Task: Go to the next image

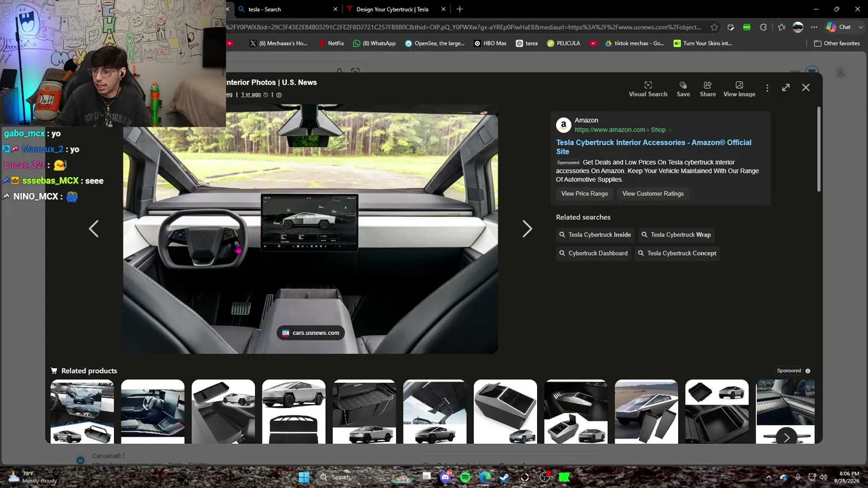Action: point(527,229)
